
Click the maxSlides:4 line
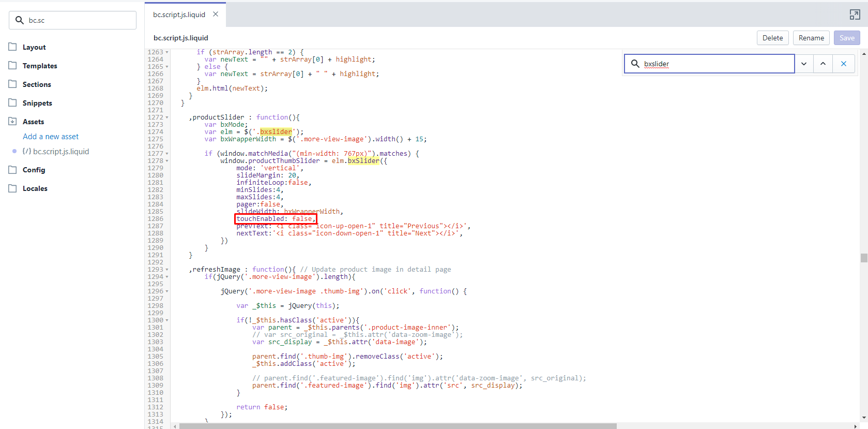pyautogui.click(x=260, y=197)
